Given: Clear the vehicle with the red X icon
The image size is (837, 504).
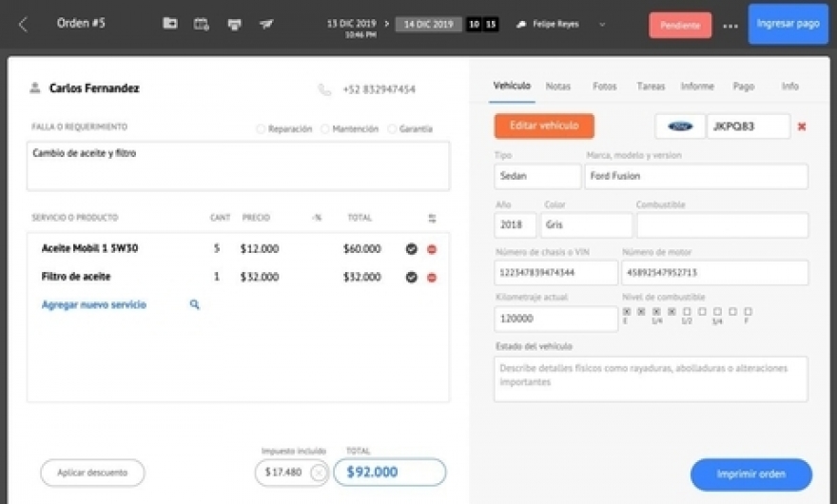Looking at the screenshot, I should (802, 126).
